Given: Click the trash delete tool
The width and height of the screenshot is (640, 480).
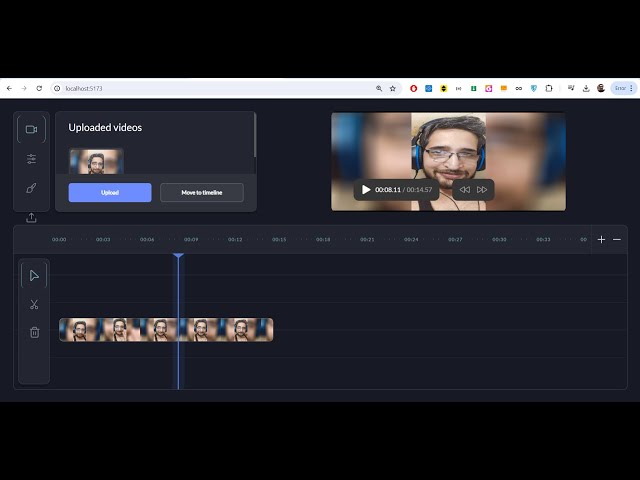Looking at the screenshot, I should (34, 332).
